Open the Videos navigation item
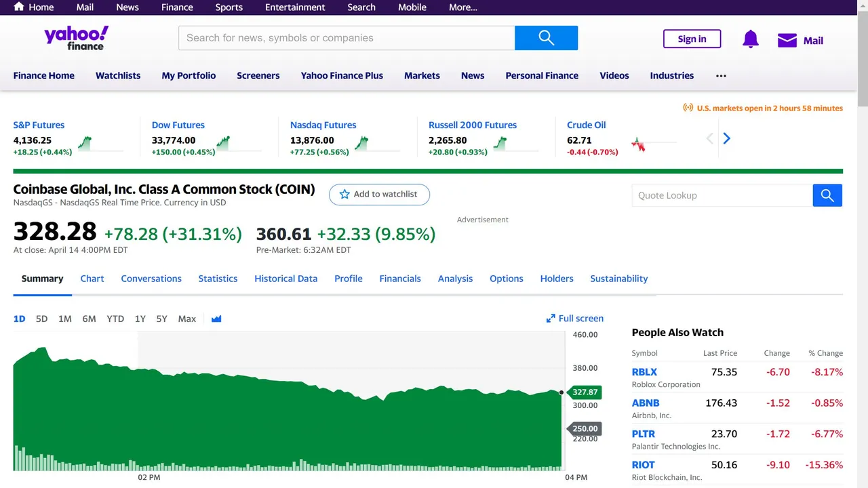 click(x=614, y=76)
